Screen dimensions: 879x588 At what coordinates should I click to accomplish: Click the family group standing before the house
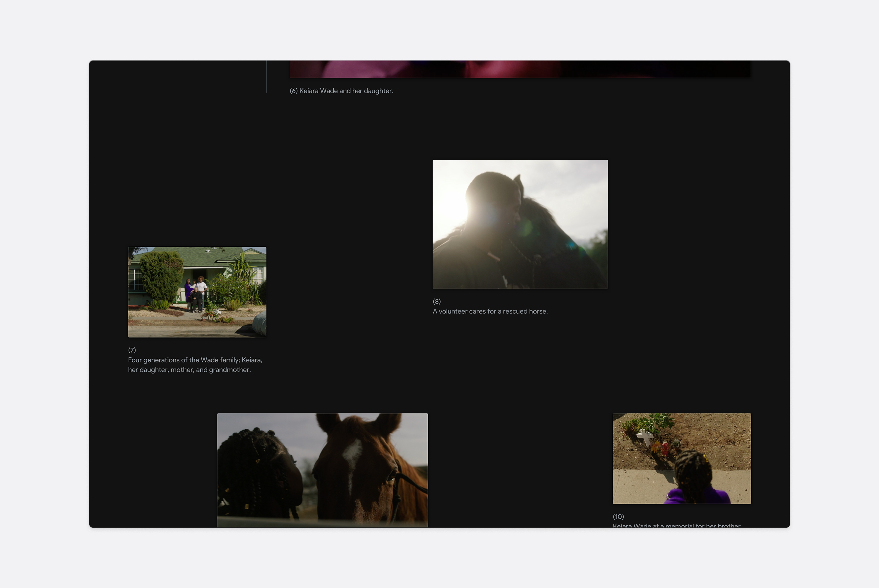click(x=196, y=294)
